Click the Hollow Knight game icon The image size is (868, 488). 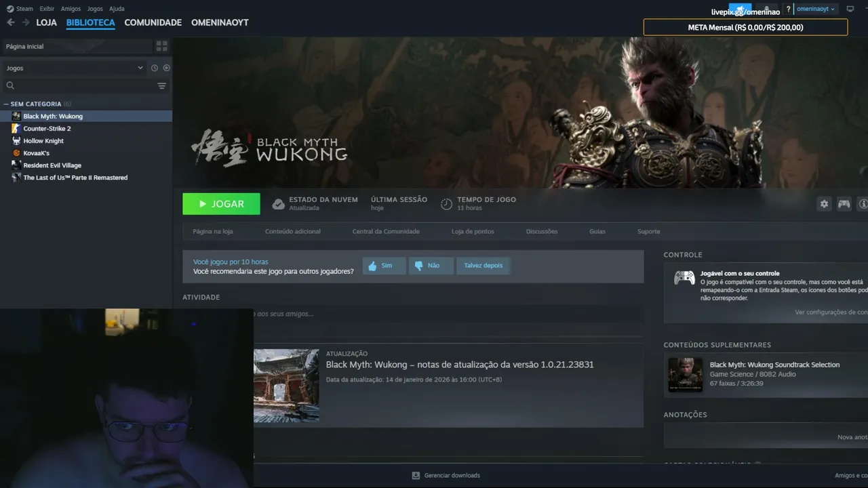[x=16, y=140]
